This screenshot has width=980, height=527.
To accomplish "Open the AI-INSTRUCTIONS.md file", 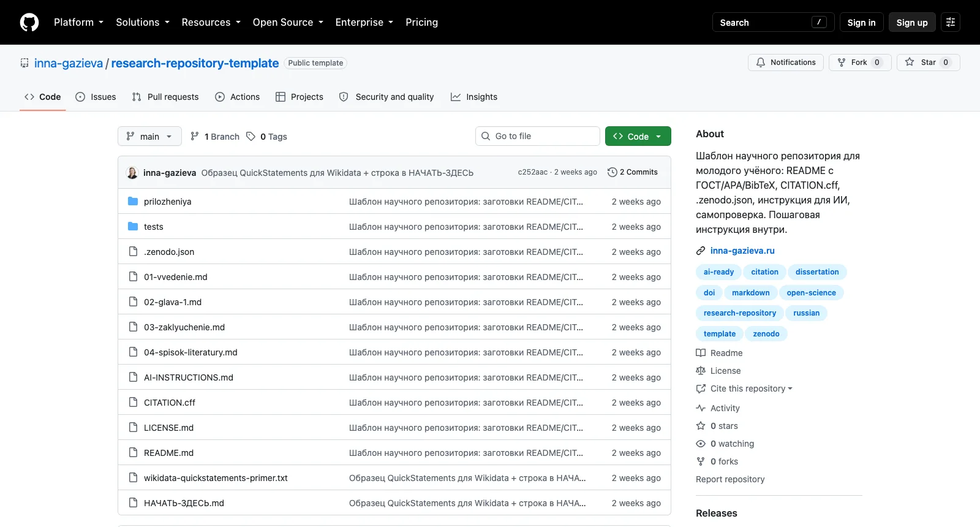I will click(x=189, y=377).
